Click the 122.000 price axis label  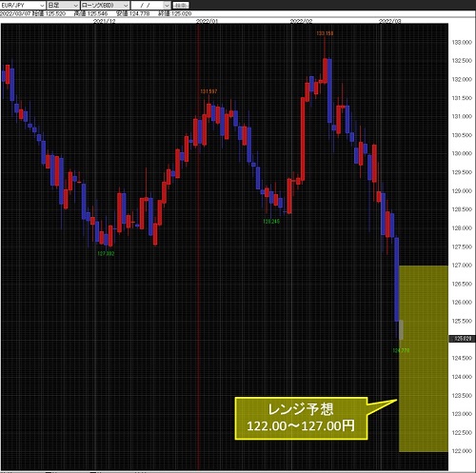point(462,451)
